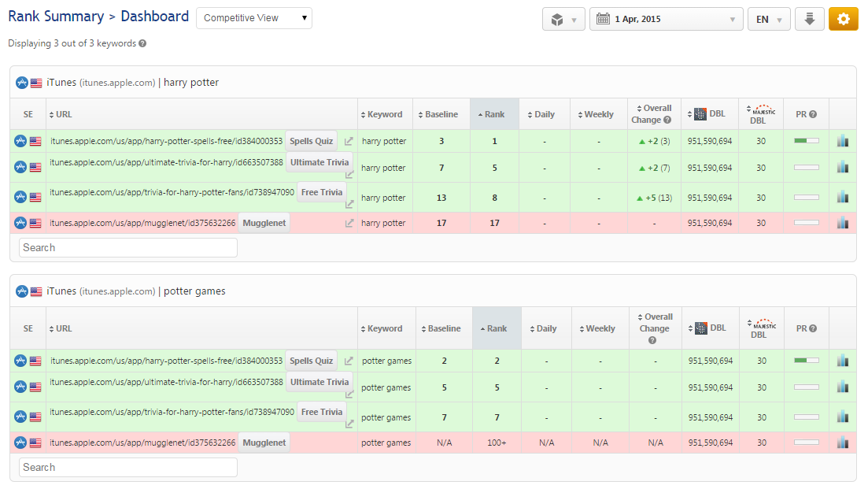Viewport: 868px width, 489px height.
Task: Open the 1 Apr, 2015 date picker
Action: (x=666, y=19)
